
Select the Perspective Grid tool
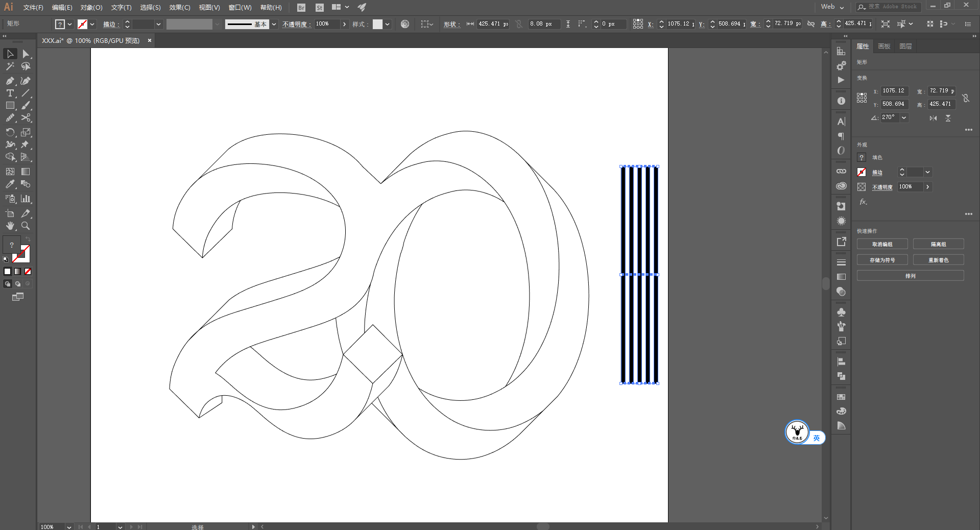point(26,157)
